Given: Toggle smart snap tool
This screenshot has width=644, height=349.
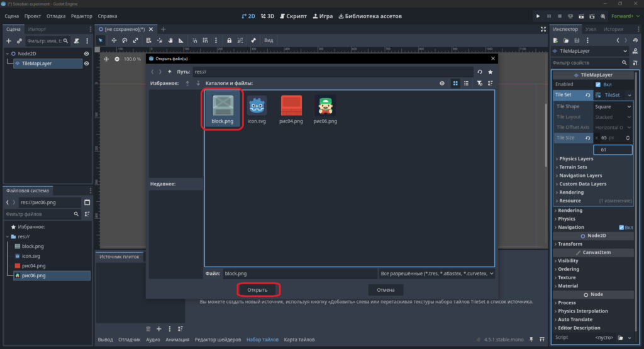Looking at the screenshot, I should (x=195, y=40).
